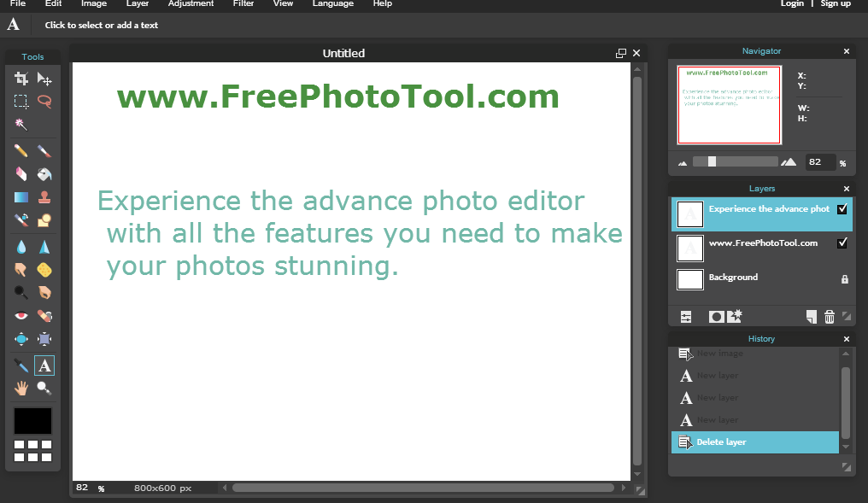Select the Lasso tool
Image resolution: width=868 pixels, height=503 pixels.
(x=44, y=101)
